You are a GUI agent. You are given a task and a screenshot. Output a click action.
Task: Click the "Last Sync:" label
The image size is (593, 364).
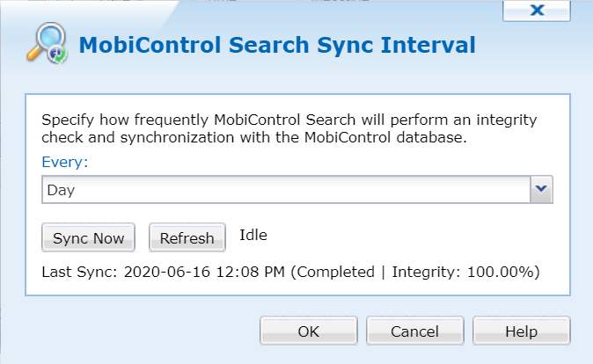(77, 272)
